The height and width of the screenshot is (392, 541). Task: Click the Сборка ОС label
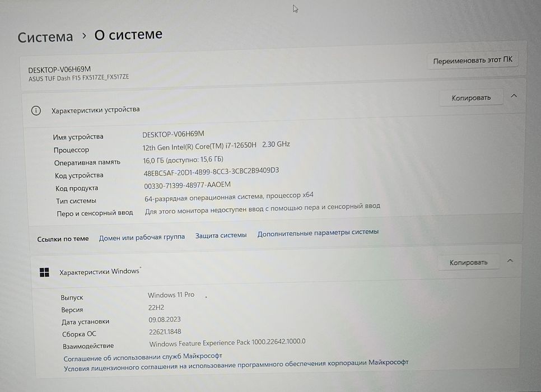[x=79, y=334]
